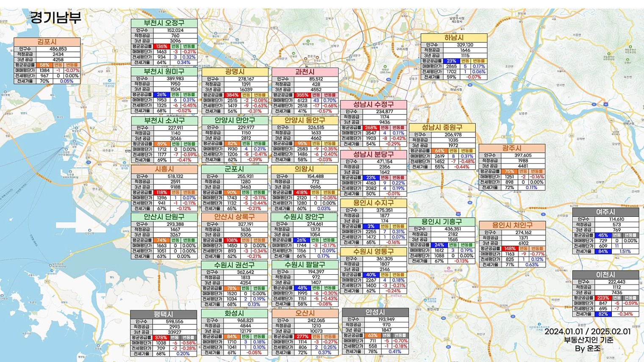Select the 용인시 처인구 header
Screen dimensions: 644x362
pyautogui.click(x=512, y=225)
